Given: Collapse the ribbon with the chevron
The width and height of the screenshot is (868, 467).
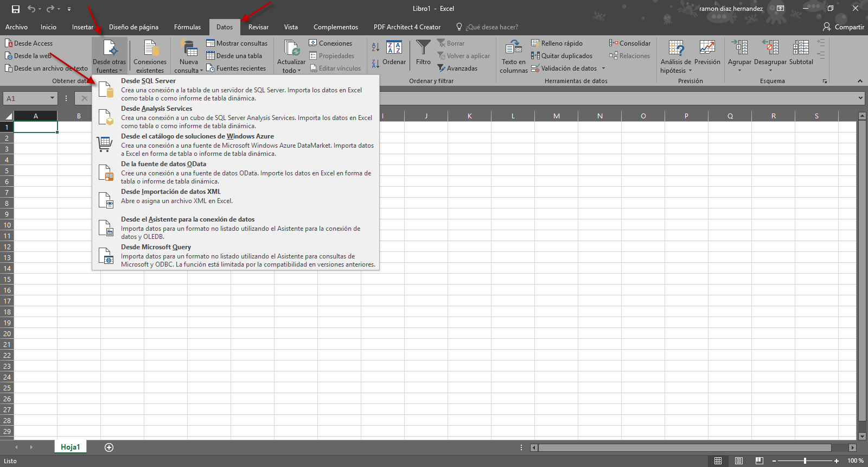Looking at the screenshot, I should coord(860,81).
